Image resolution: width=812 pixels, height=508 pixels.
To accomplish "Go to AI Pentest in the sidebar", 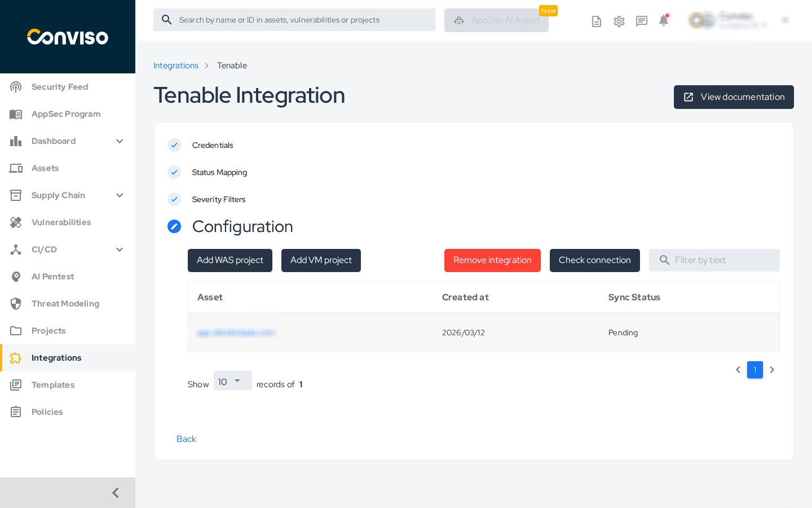I will click(x=68, y=277).
